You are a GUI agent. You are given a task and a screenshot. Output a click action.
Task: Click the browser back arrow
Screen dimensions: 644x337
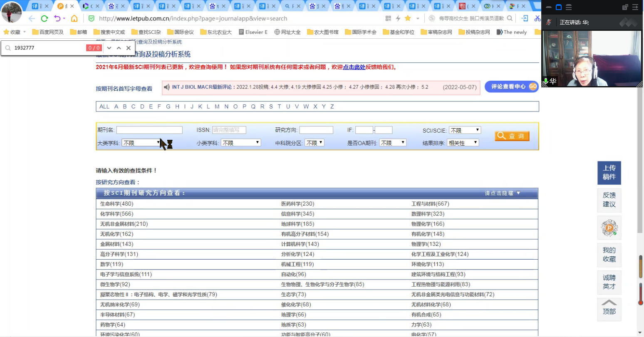click(32, 18)
